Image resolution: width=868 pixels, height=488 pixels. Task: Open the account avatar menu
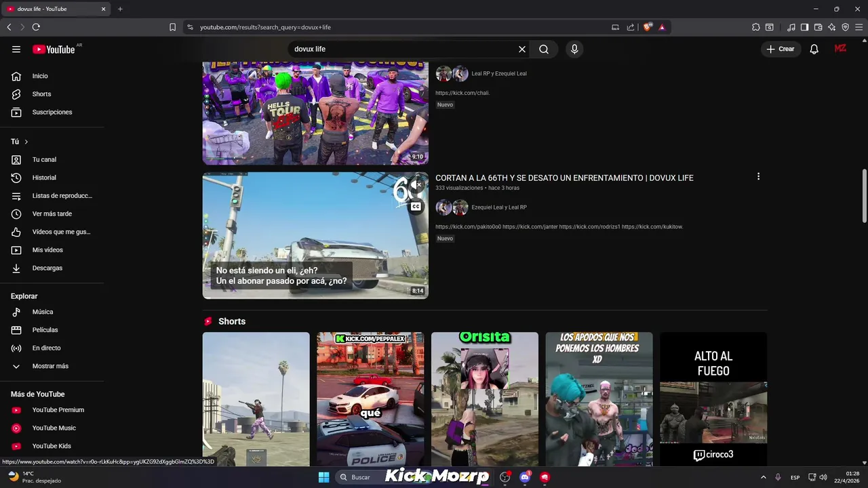(x=840, y=49)
